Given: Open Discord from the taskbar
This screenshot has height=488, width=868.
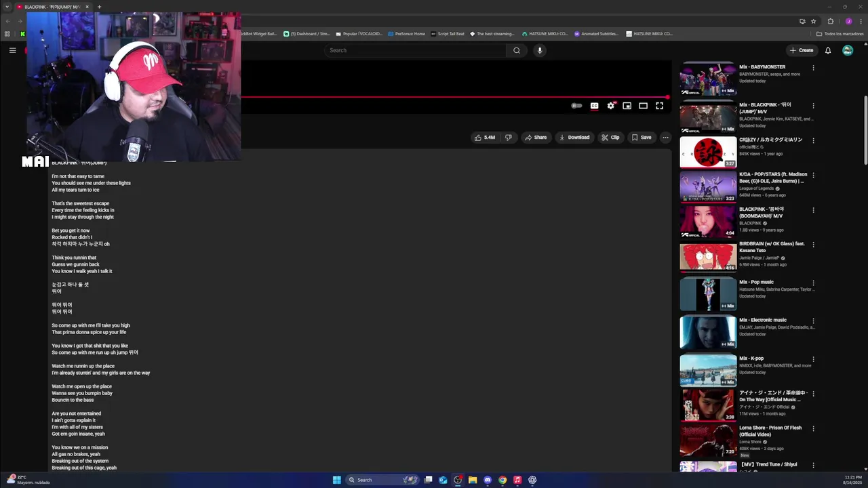Looking at the screenshot, I should 488,480.
